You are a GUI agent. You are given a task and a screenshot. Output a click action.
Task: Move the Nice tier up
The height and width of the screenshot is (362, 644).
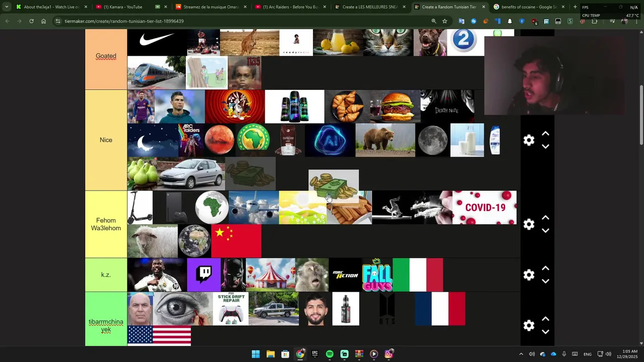(545, 134)
